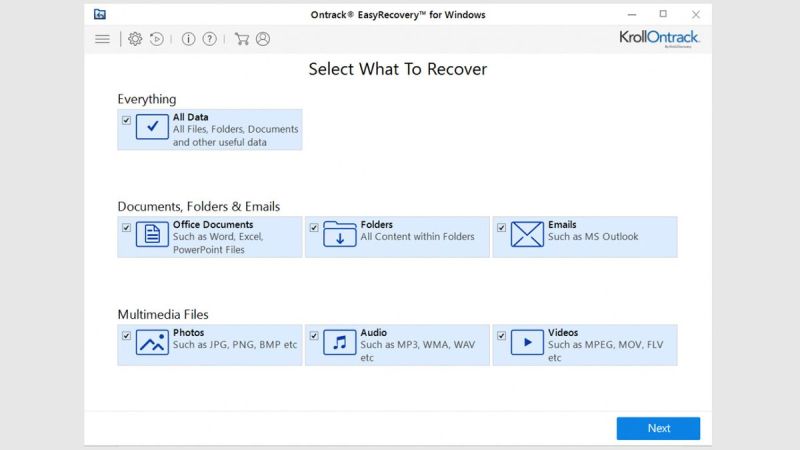Click the Audio music note icon
This screenshot has width=800, height=450.
pos(340,343)
